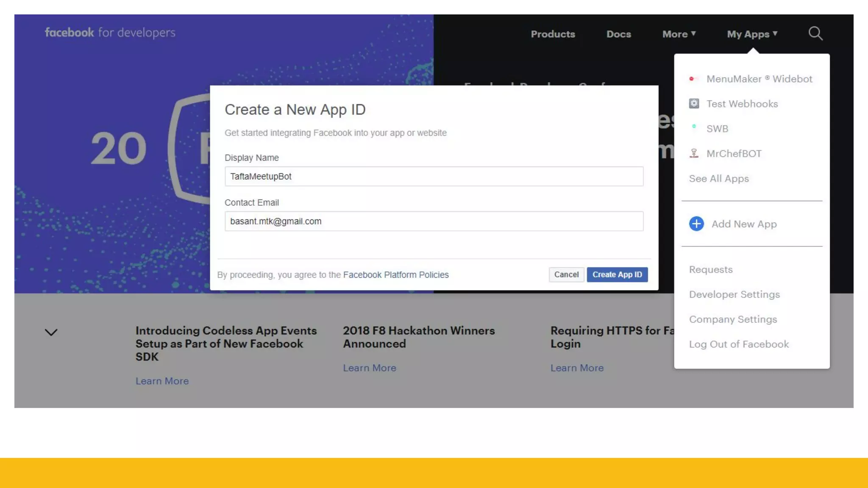Open the 2018 F8 Hackathon Winners Announced headline

(419, 337)
